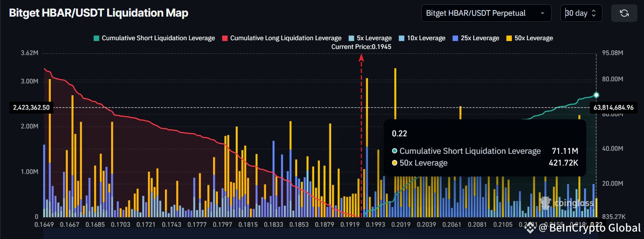Click the 0.1879 price axis label
The image size is (644, 239).
pos(325,225)
